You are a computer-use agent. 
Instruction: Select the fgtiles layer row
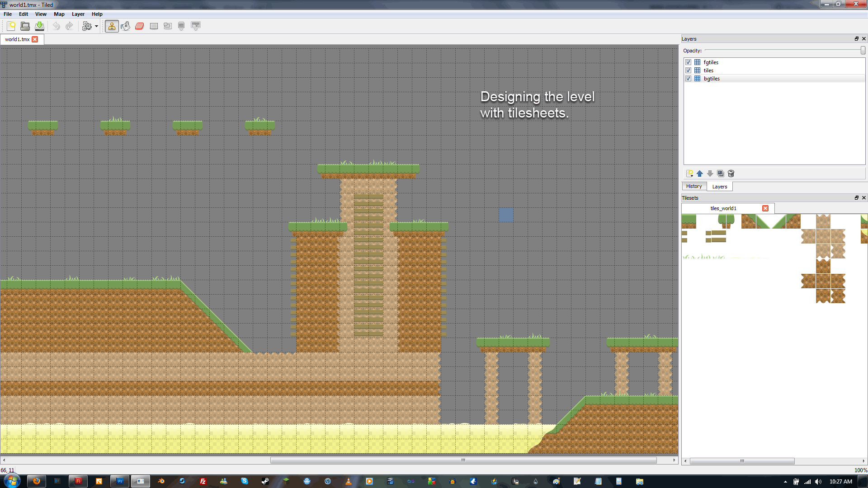point(774,62)
